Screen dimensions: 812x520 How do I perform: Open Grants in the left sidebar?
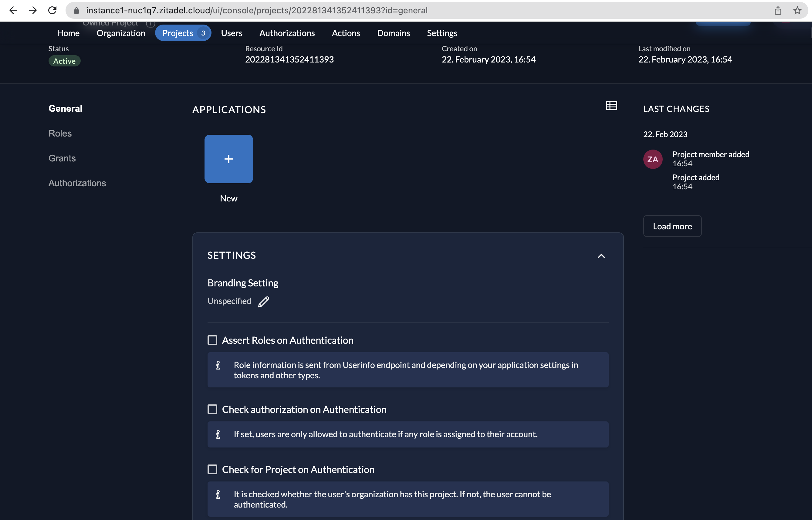pyautogui.click(x=62, y=158)
